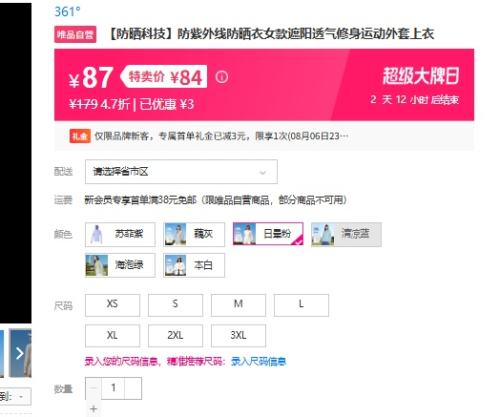Select the 苏荷紫 color option
The image size is (500, 417).
[120, 234]
